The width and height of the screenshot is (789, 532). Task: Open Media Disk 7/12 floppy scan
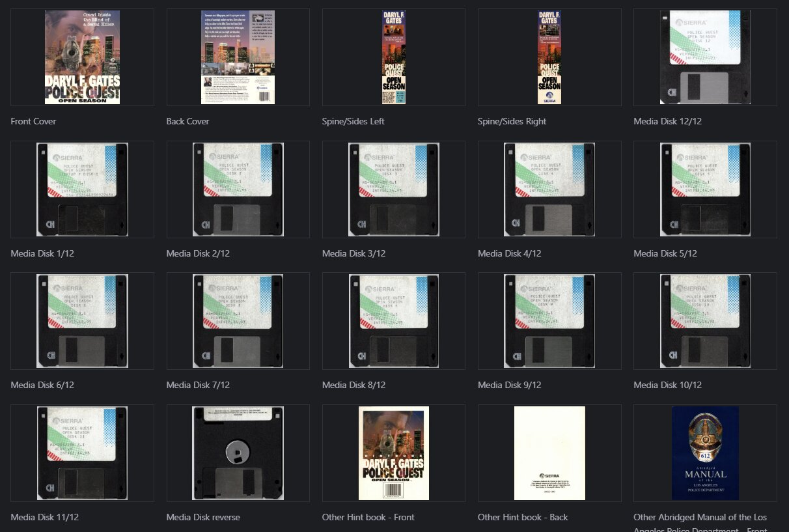(x=238, y=321)
